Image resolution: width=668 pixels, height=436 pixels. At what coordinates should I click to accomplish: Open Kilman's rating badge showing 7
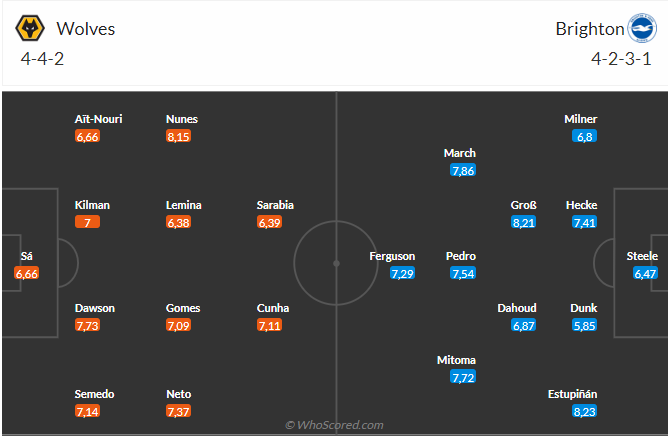click(88, 222)
